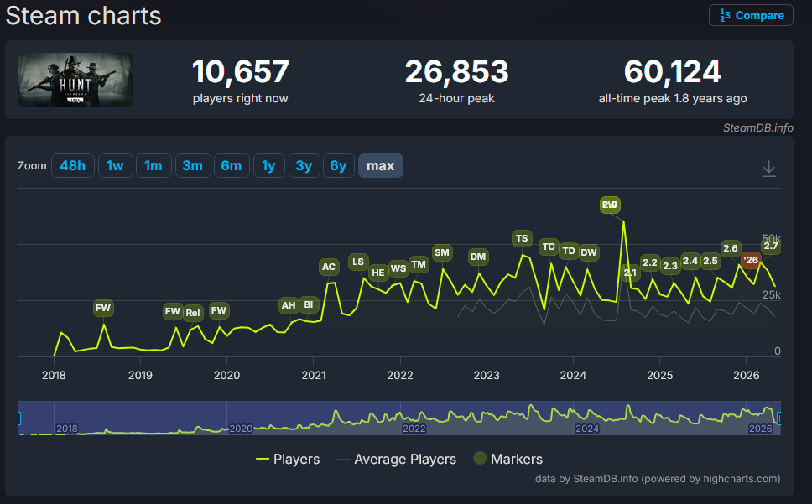The width and height of the screenshot is (812, 504).
Task: Toggle Markers visibility in legend
Action: [508, 459]
